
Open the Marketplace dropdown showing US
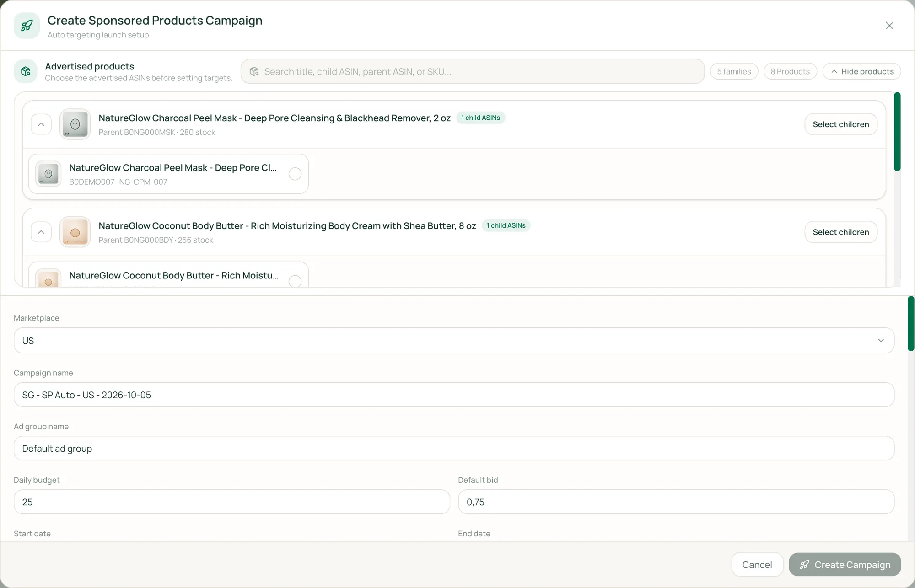(x=454, y=341)
